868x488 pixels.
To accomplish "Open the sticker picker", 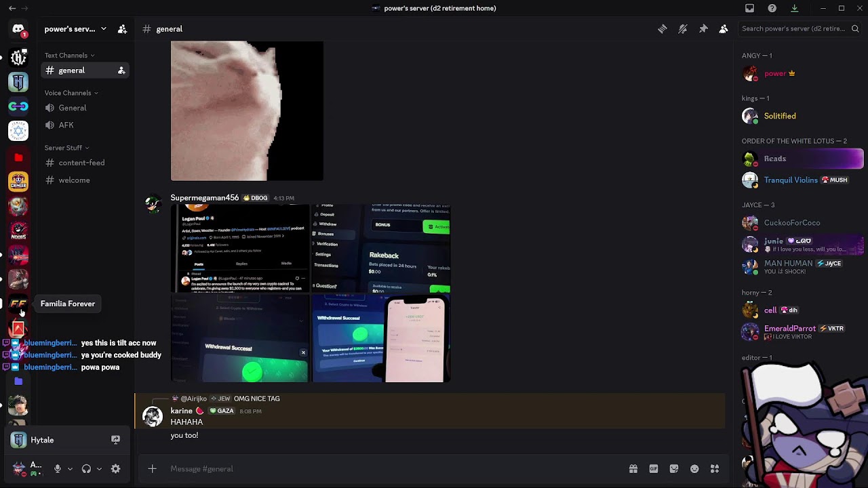I will pyautogui.click(x=674, y=468).
